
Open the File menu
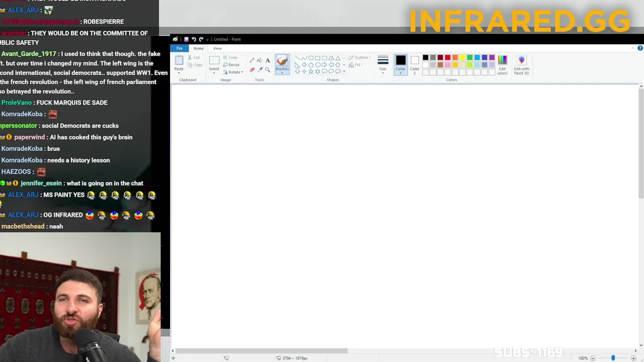(180, 48)
